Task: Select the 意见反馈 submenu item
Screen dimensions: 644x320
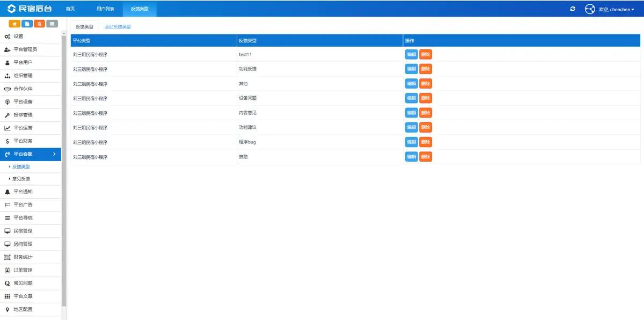Action: (x=21, y=179)
